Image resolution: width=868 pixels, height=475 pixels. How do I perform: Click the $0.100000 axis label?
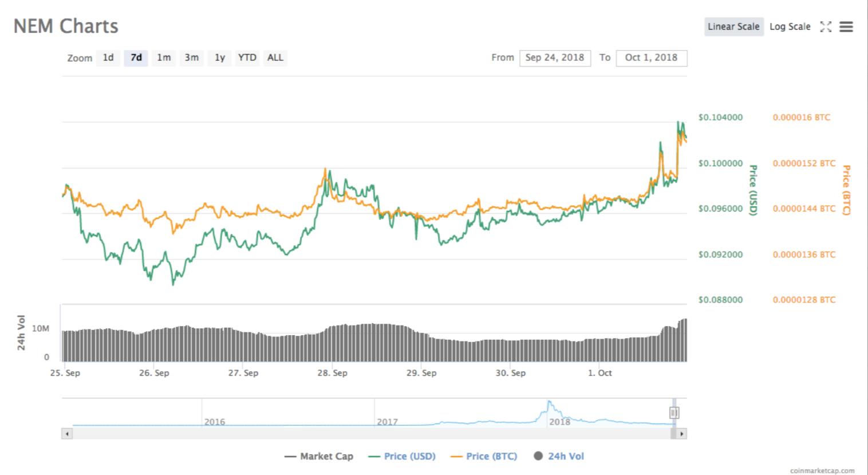click(720, 163)
